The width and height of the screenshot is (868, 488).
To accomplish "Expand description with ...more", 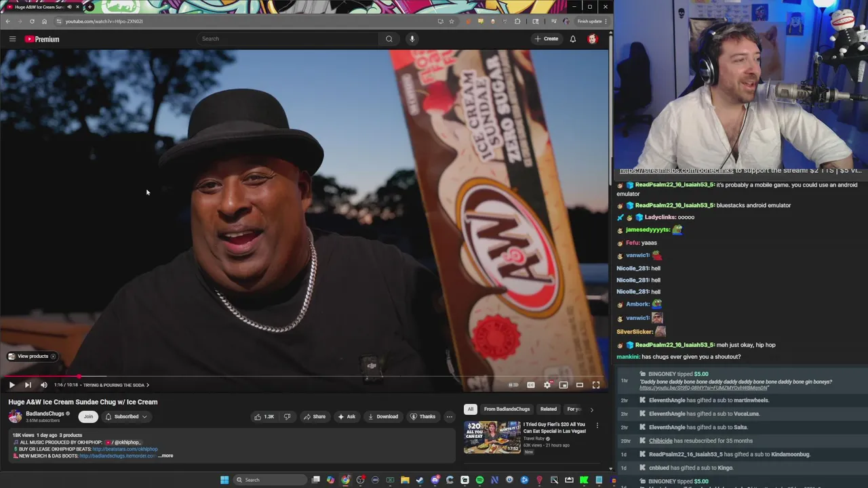I will click(x=166, y=455).
